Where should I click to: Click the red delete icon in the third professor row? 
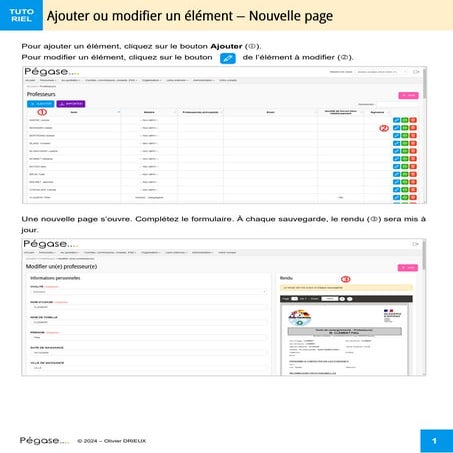(x=413, y=136)
